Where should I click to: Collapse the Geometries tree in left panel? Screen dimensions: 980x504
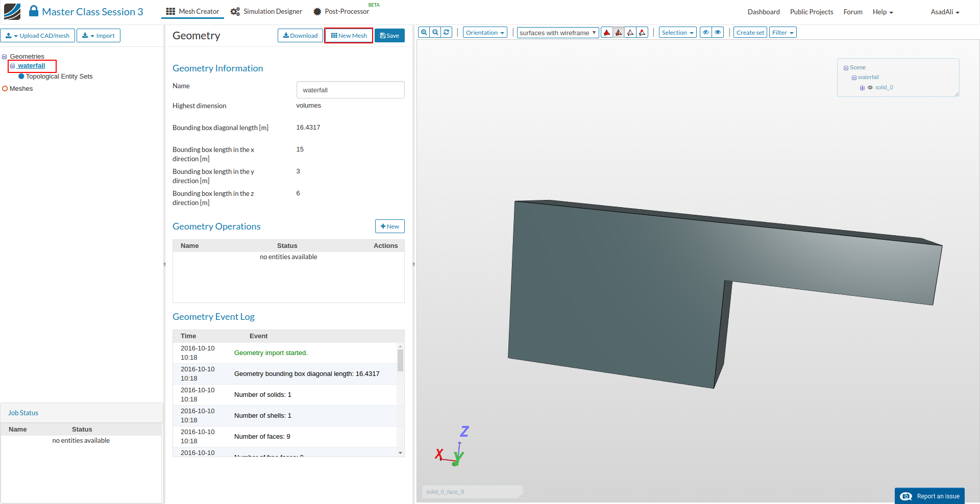pyautogui.click(x=5, y=57)
